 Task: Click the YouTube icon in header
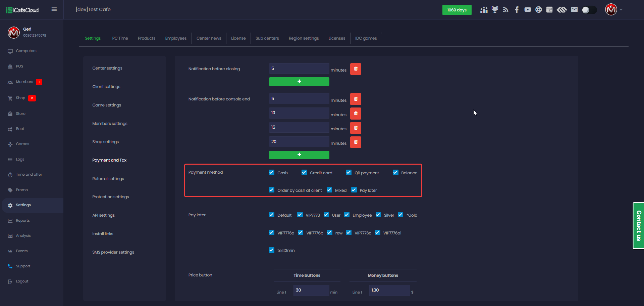click(528, 10)
